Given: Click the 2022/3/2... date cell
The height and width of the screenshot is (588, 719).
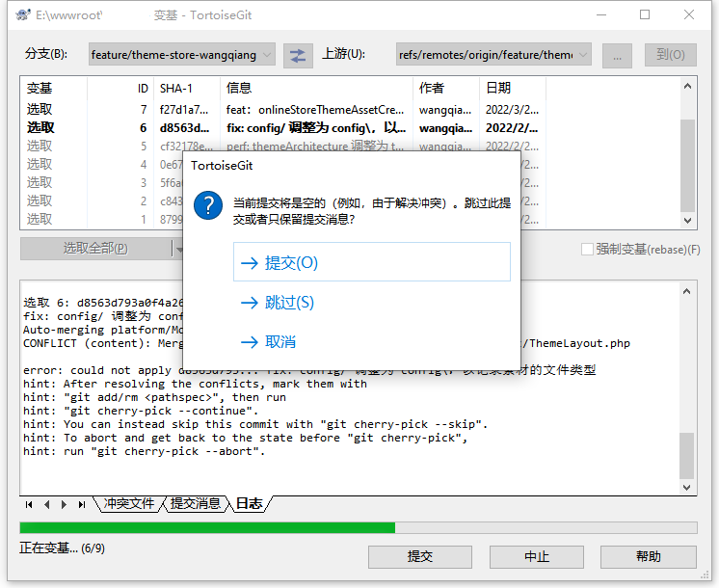Looking at the screenshot, I should (x=512, y=110).
